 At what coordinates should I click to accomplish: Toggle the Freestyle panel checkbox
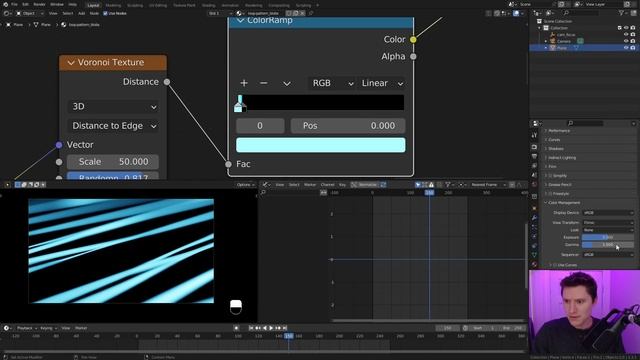550,193
